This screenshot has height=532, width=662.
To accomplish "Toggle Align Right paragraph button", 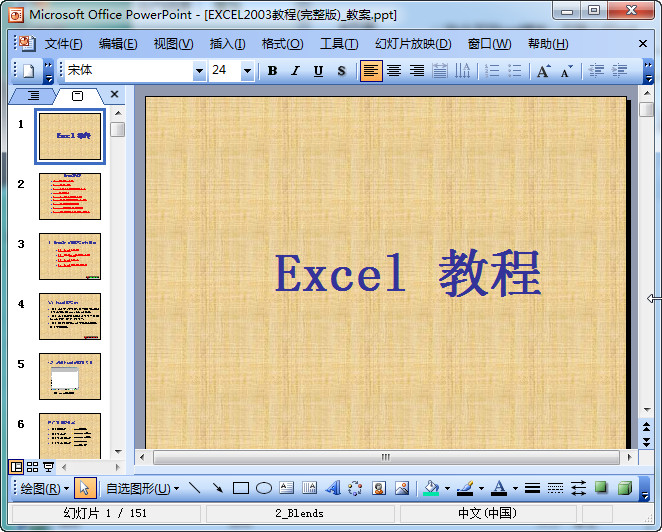I will pyautogui.click(x=417, y=71).
